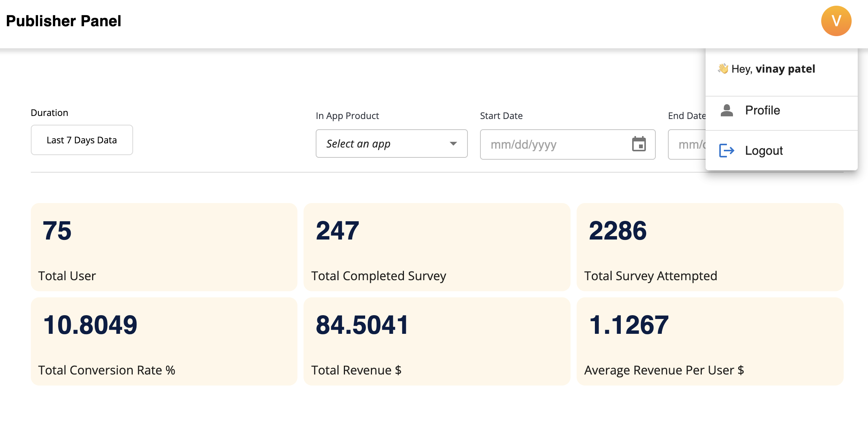Select Profile from the user menu
Image resolution: width=868 pixels, height=430 pixels.
[x=762, y=111]
